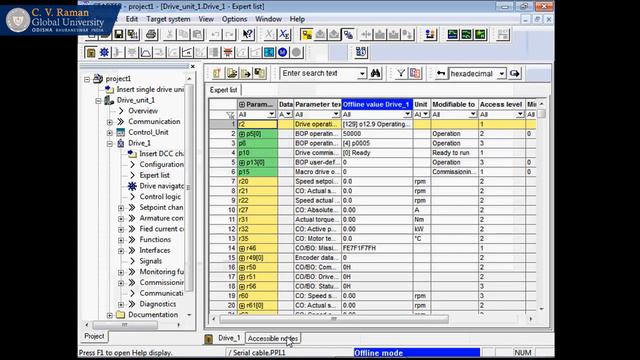Open the first green trace monitor icon

tap(453, 34)
